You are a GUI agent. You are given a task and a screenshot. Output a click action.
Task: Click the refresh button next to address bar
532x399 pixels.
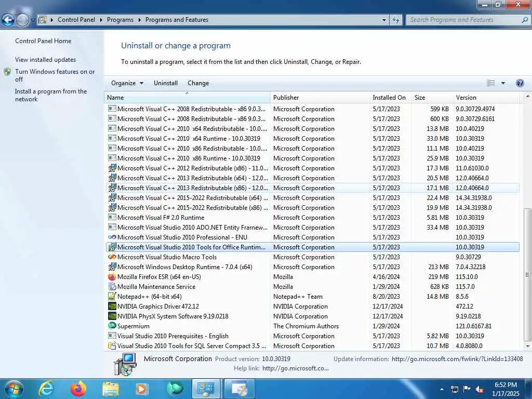[395, 20]
